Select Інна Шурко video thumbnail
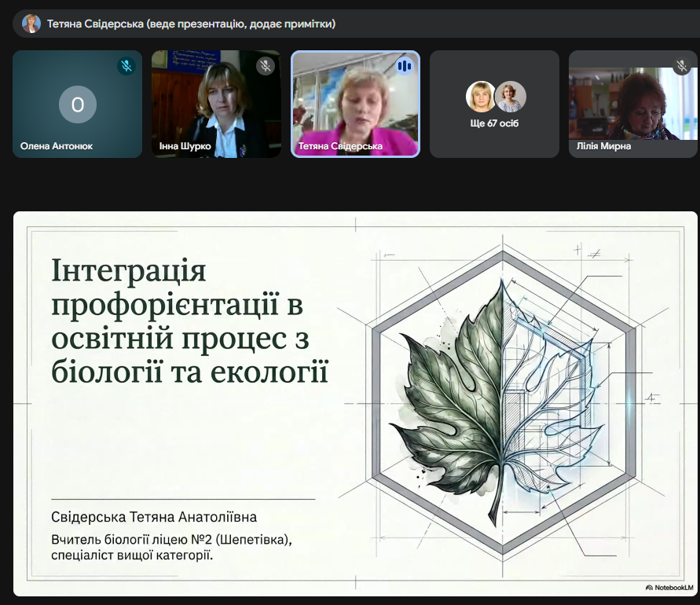This screenshot has height=605, width=700. (216, 102)
